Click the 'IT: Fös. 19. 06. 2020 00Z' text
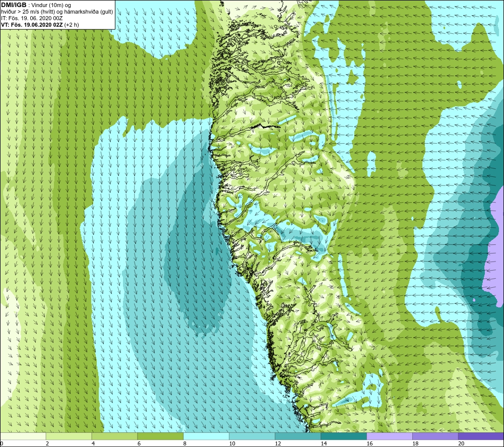Viewport: 504px width, 447px height. 32,18
